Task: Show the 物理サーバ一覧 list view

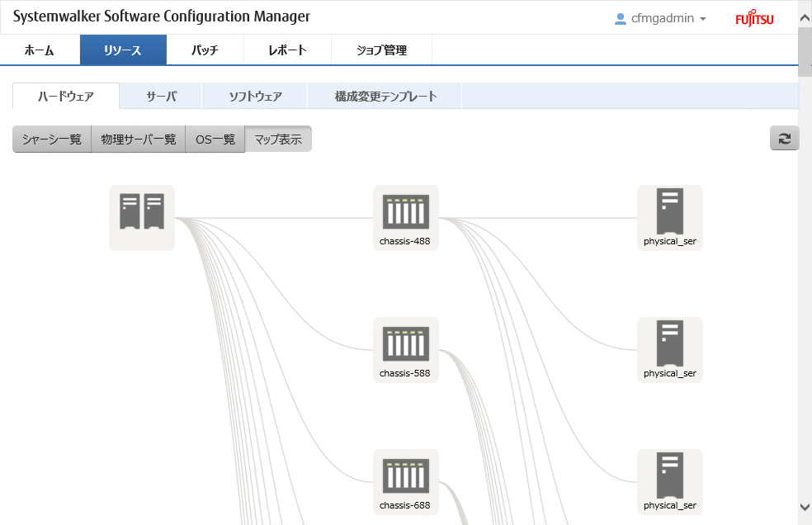Action: click(139, 139)
